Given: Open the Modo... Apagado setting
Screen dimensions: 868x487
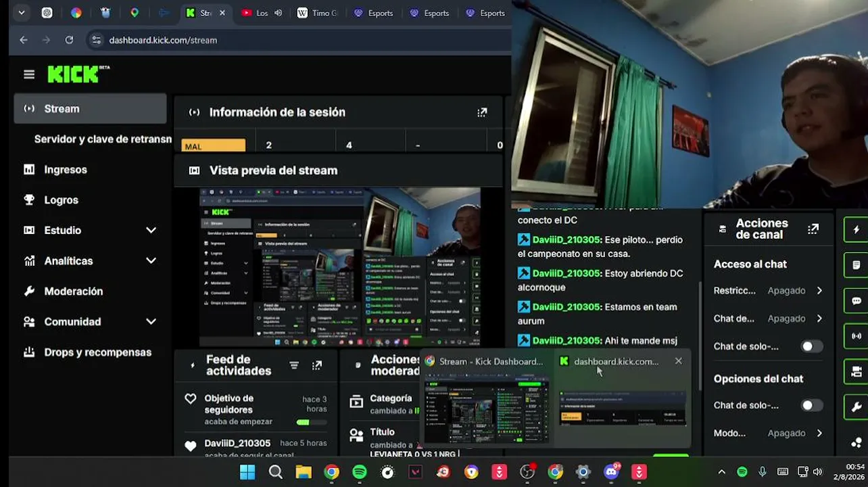Looking at the screenshot, I should tap(768, 433).
